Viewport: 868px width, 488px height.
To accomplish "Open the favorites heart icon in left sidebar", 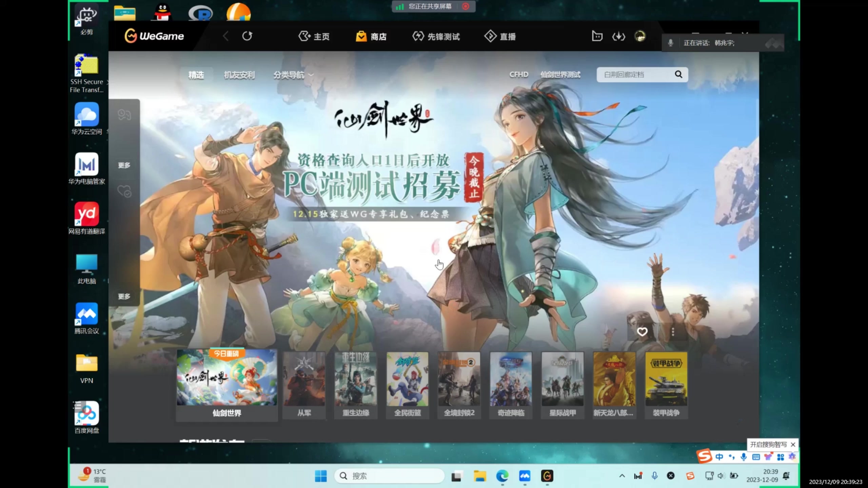I will coord(124,190).
